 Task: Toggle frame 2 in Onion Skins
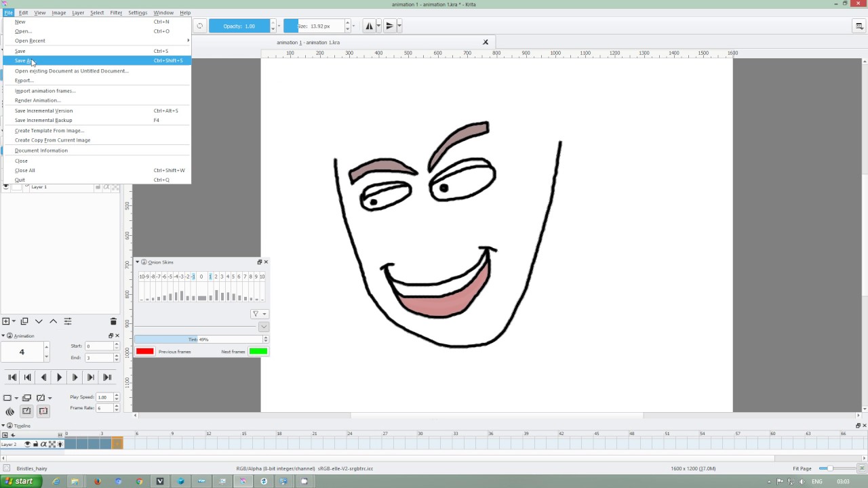216,277
